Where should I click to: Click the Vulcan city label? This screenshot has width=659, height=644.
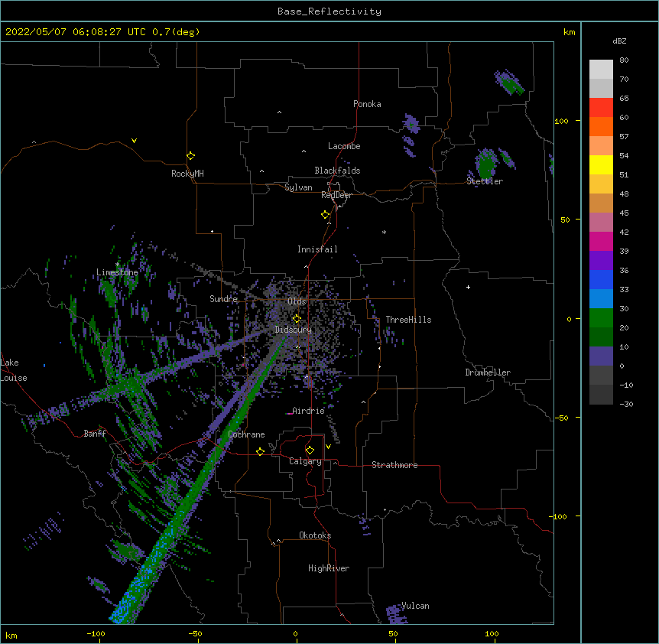[x=415, y=606]
